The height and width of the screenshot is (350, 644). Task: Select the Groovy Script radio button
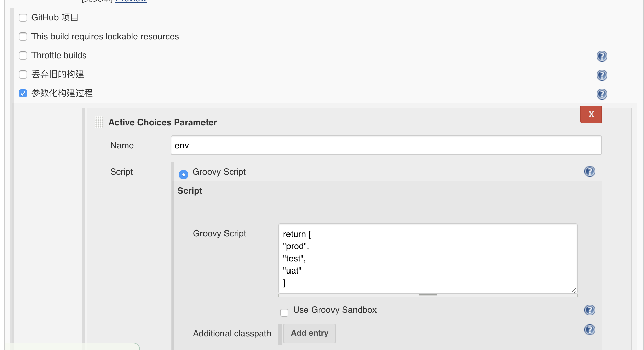coord(183,175)
